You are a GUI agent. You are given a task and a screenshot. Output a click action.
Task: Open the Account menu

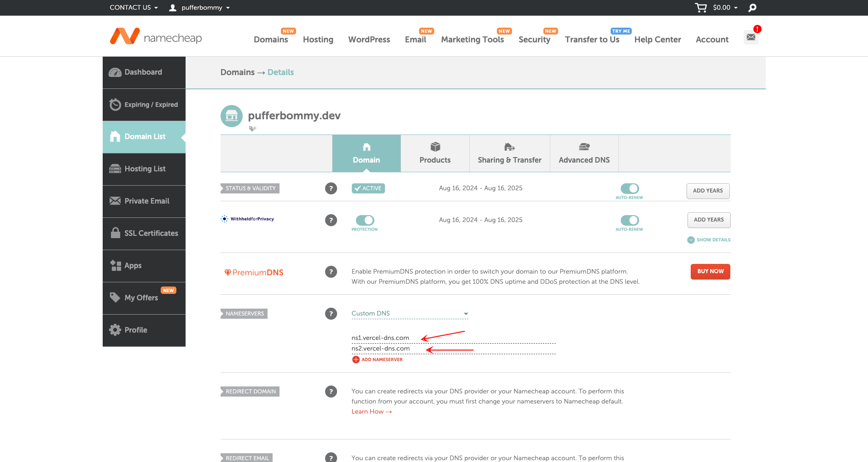(712, 40)
